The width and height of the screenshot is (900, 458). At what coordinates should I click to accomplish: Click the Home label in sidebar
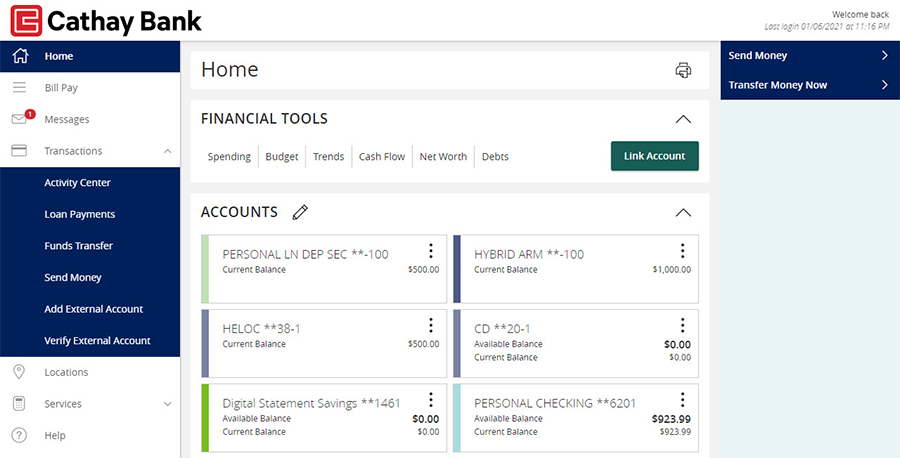(59, 56)
